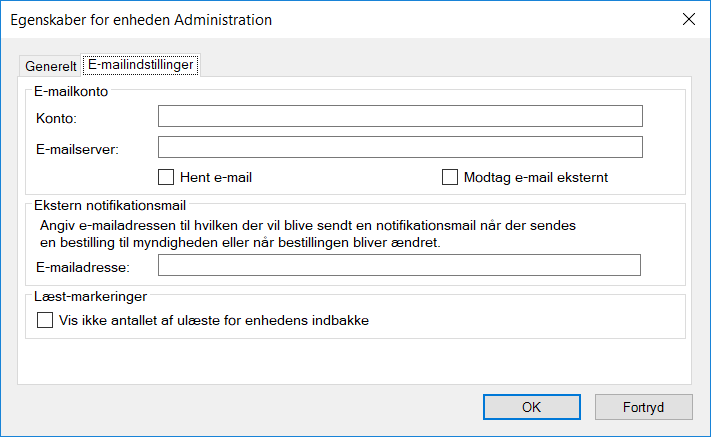The width and height of the screenshot is (711, 437).
Task: Click the Læst-markeringer group heading
Action: point(89,295)
